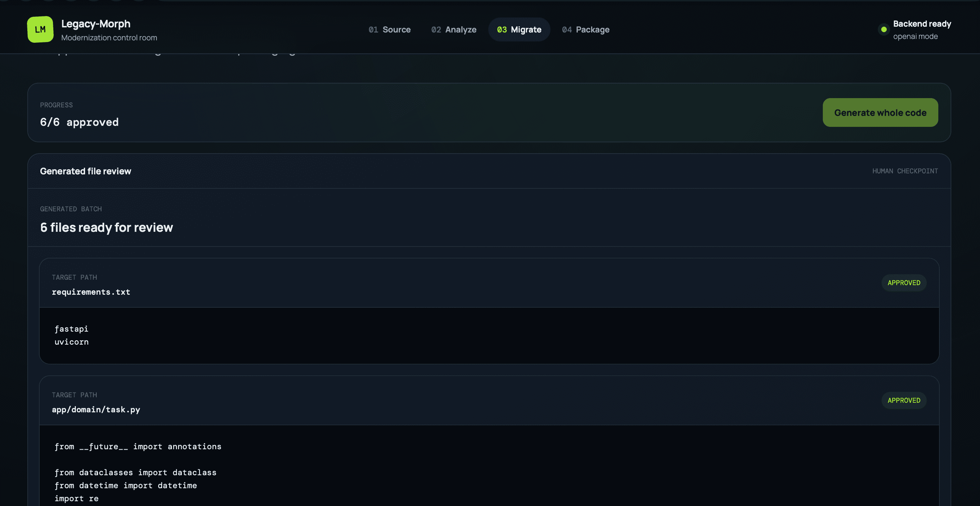Screen dimensions: 980x506
Task: Open the 02 Analyze step tab
Action: point(453,29)
